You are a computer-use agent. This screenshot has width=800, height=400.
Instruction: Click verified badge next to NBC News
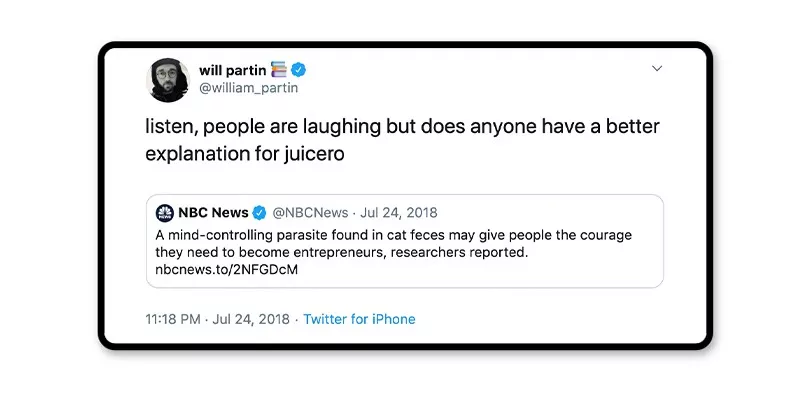(x=258, y=213)
